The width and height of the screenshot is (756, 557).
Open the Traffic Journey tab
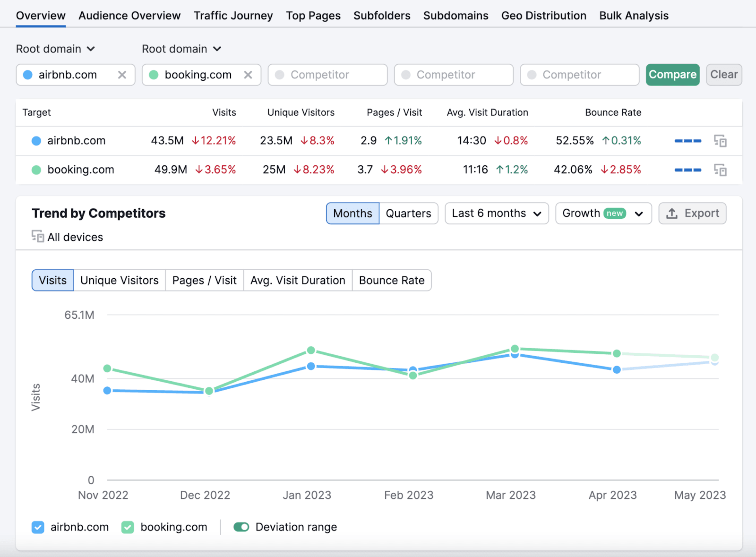point(233,15)
